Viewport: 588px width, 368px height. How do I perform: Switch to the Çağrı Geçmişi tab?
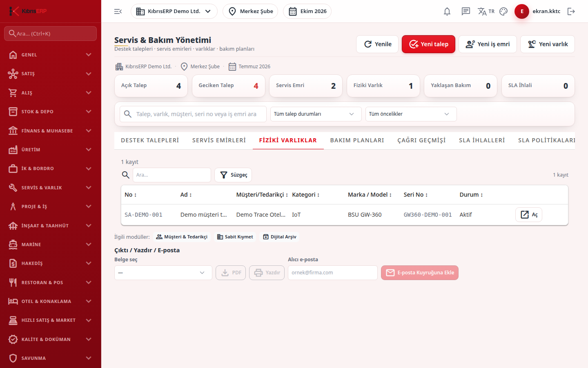click(421, 140)
